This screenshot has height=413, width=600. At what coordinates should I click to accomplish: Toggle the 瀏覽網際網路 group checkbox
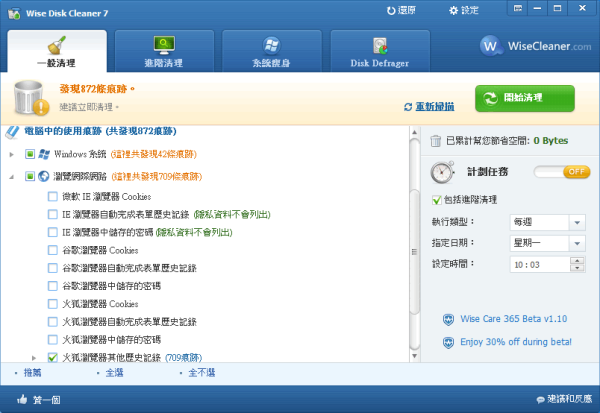[30, 176]
